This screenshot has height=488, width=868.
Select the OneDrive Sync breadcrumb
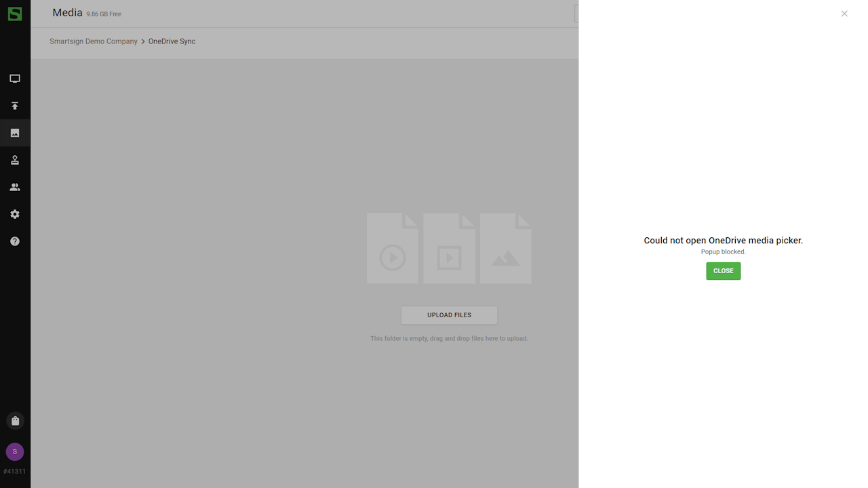[172, 41]
